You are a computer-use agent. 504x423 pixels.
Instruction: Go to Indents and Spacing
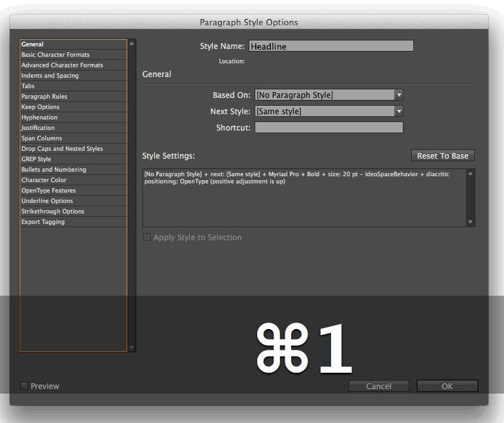50,76
